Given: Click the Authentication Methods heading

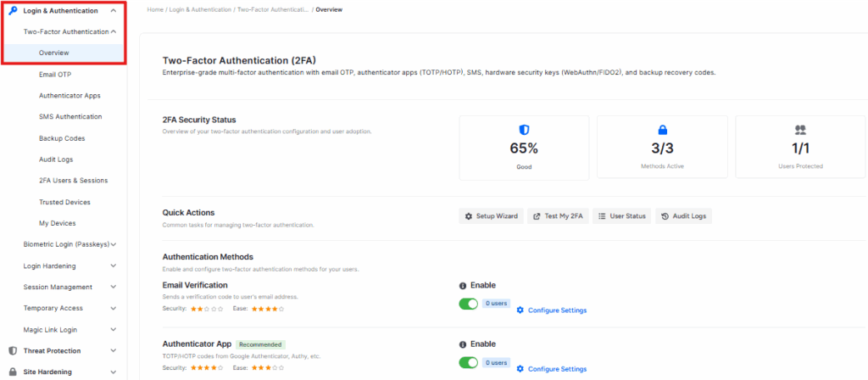Looking at the screenshot, I should pos(208,257).
